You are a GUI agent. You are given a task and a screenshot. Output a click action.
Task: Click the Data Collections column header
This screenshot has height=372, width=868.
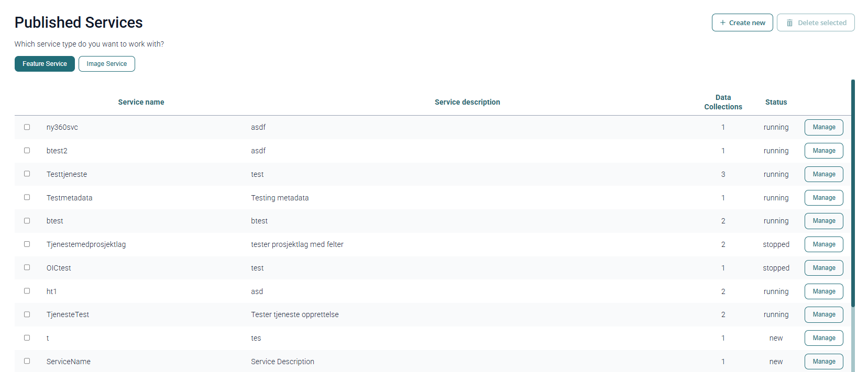(723, 102)
